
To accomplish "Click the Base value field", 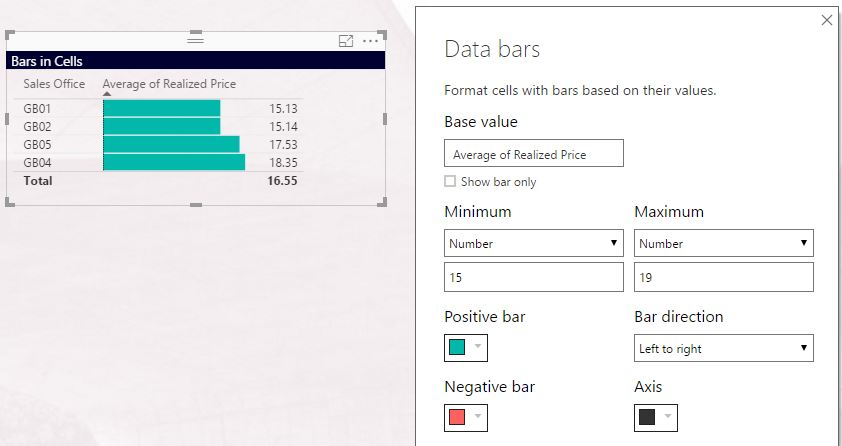I will (534, 153).
